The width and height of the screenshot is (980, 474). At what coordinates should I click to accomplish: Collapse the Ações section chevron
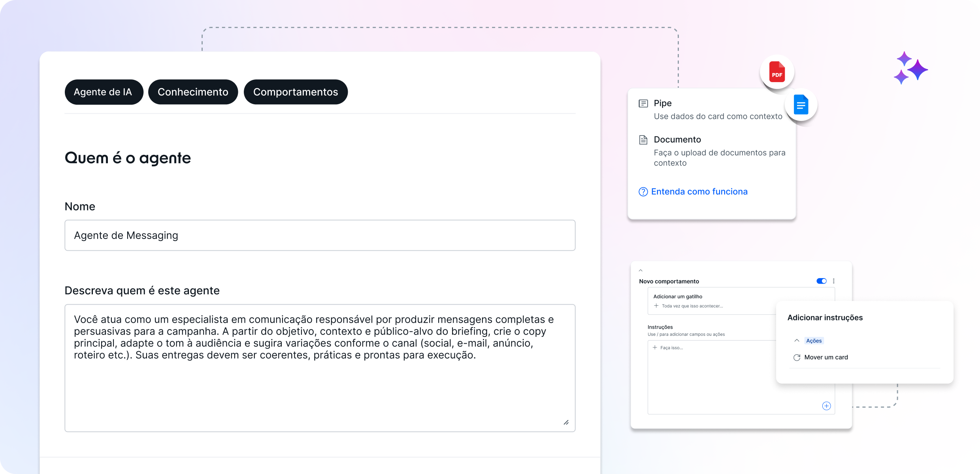tap(797, 340)
